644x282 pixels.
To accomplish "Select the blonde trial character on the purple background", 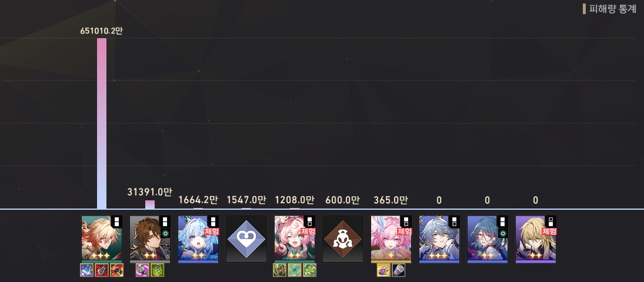I will (x=536, y=239).
